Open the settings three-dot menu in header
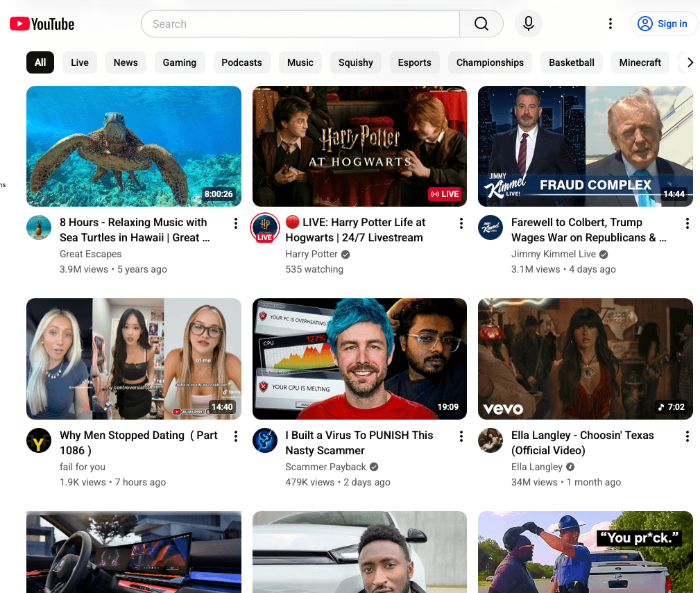700x593 pixels. (611, 24)
